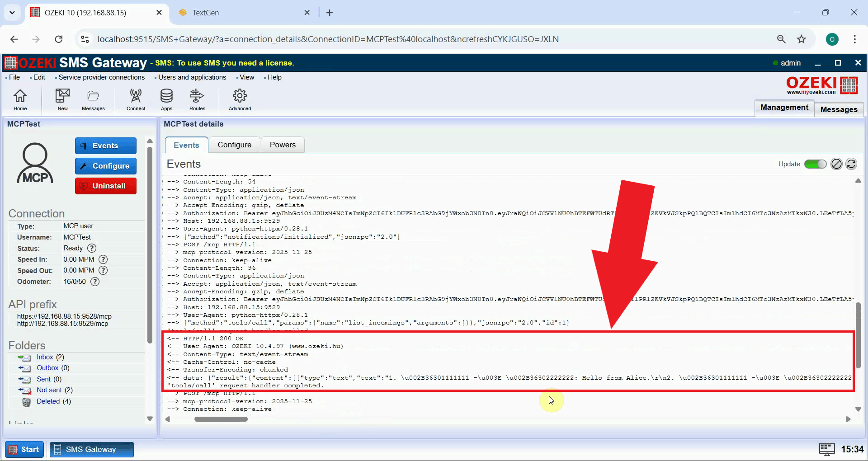Screen dimensions: 868x461
Task: Clear the events log with circle-slash icon
Action: (836, 164)
